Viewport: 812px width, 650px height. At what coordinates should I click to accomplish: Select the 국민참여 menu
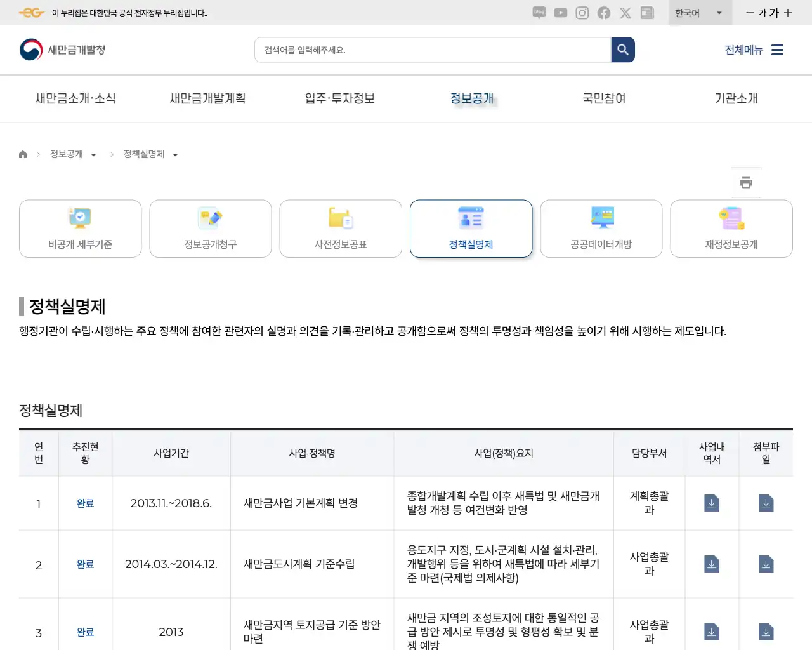(603, 98)
